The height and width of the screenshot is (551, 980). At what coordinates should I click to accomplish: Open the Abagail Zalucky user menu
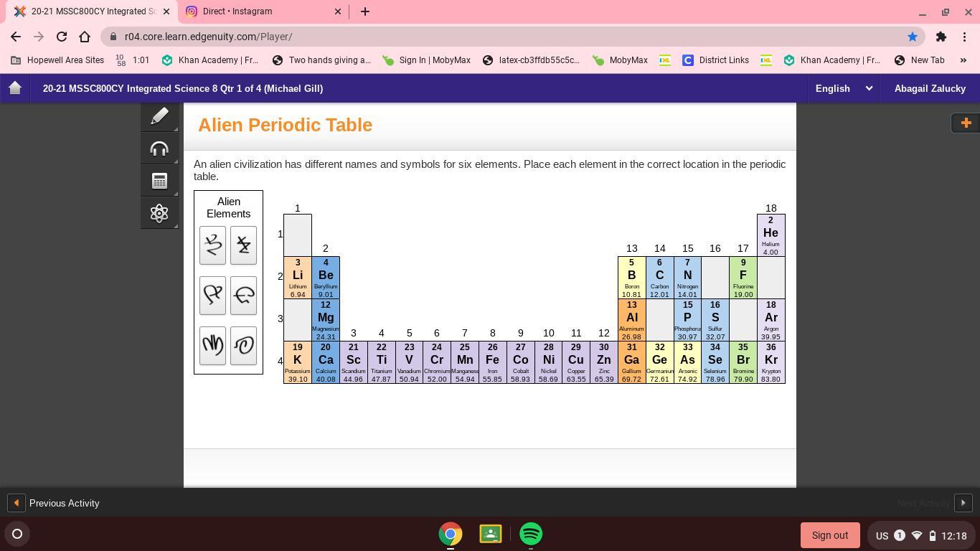[x=929, y=88]
